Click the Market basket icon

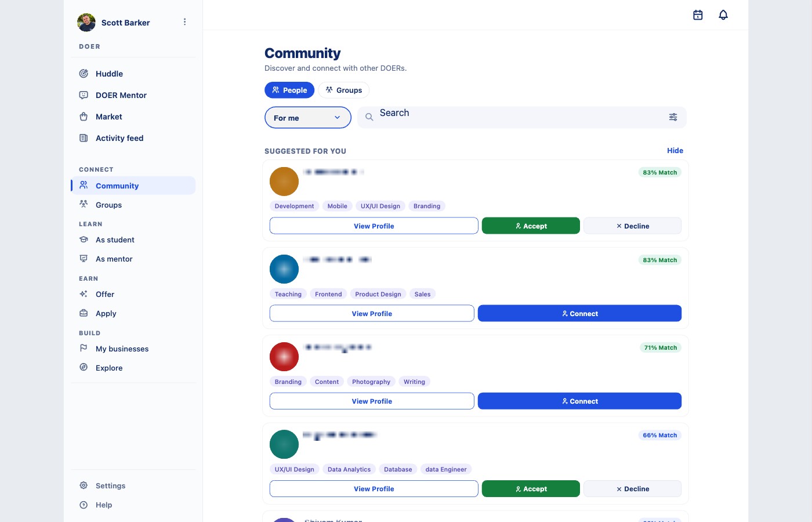pyautogui.click(x=84, y=117)
